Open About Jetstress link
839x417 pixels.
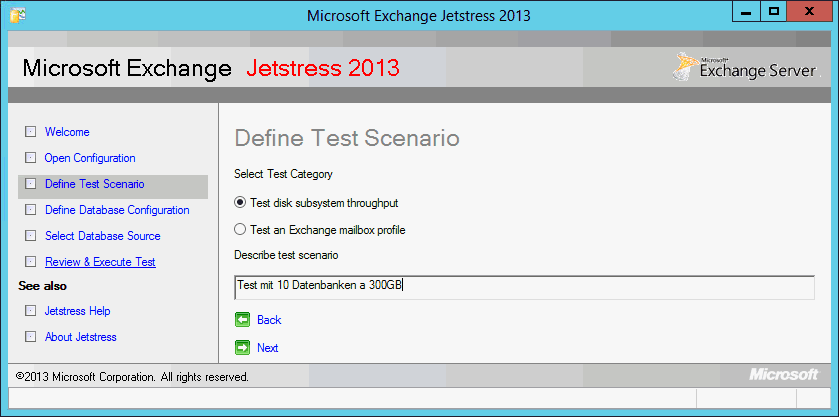pos(81,337)
